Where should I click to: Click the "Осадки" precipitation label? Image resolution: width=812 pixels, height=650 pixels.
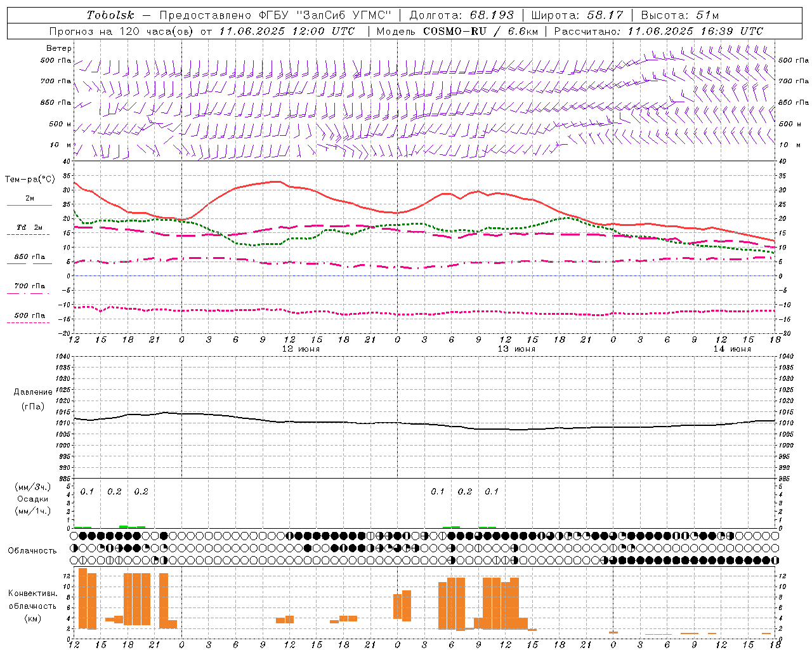[x=33, y=499]
